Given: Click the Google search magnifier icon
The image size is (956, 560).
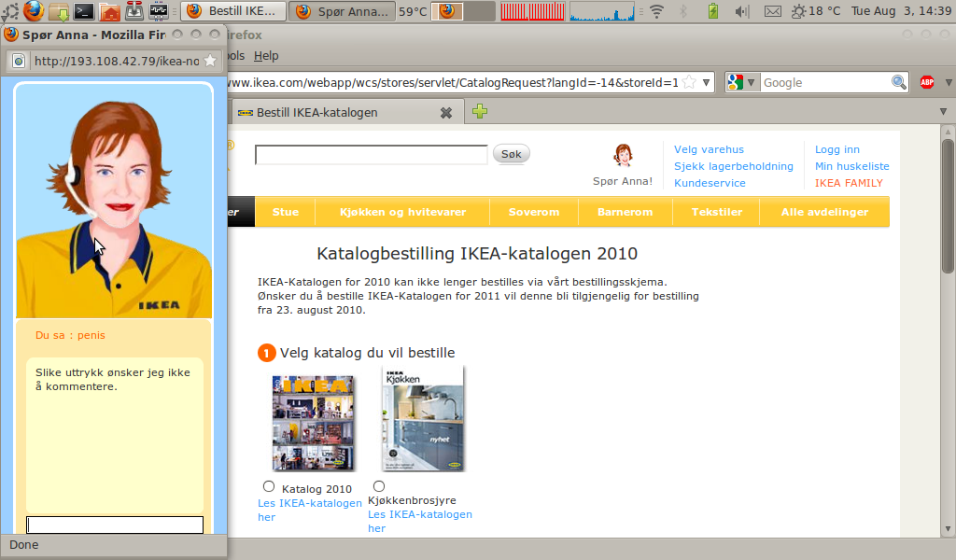Looking at the screenshot, I should click(x=899, y=82).
